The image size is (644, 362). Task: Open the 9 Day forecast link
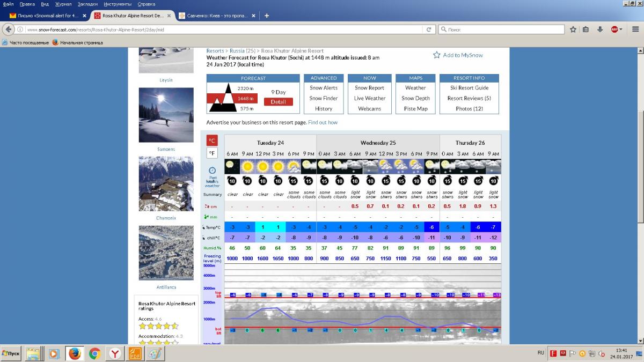coord(279,92)
